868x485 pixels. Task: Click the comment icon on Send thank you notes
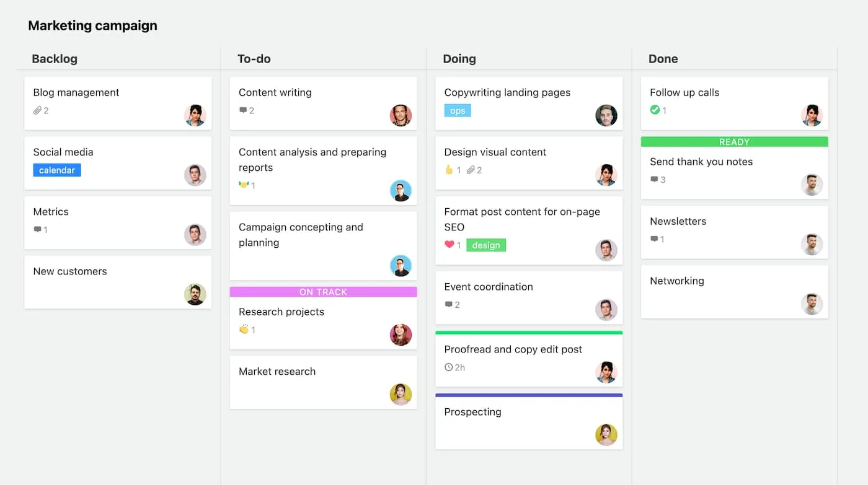click(x=654, y=180)
